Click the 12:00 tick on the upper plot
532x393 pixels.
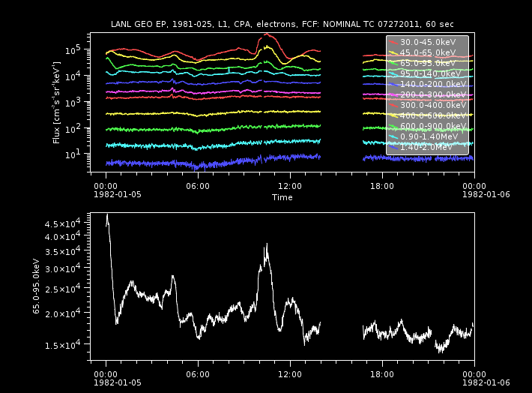pos(289,185)
